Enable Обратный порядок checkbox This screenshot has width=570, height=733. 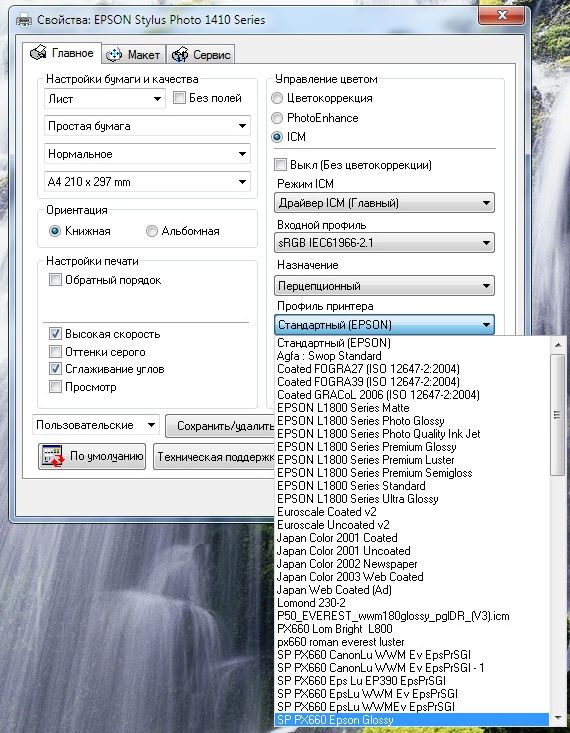point(55,280)
